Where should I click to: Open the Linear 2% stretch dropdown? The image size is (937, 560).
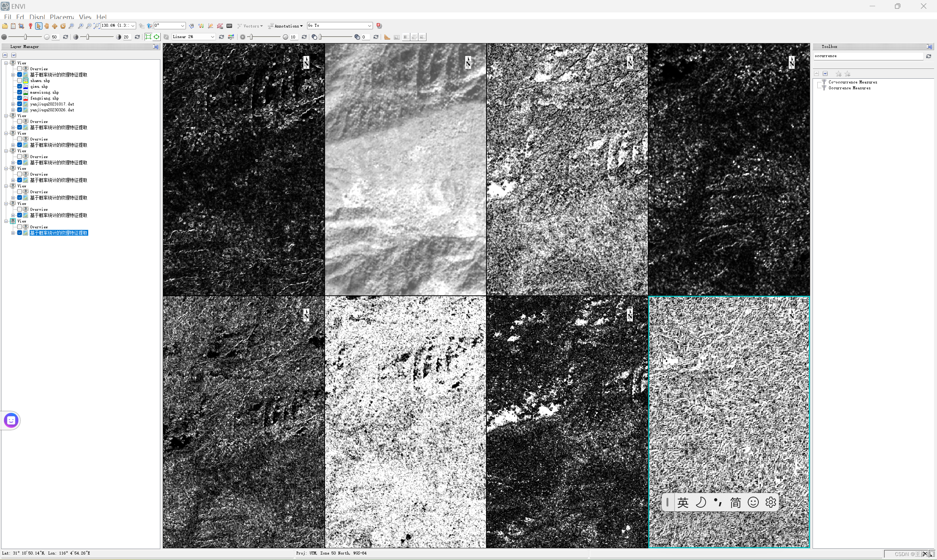[212, 37]
